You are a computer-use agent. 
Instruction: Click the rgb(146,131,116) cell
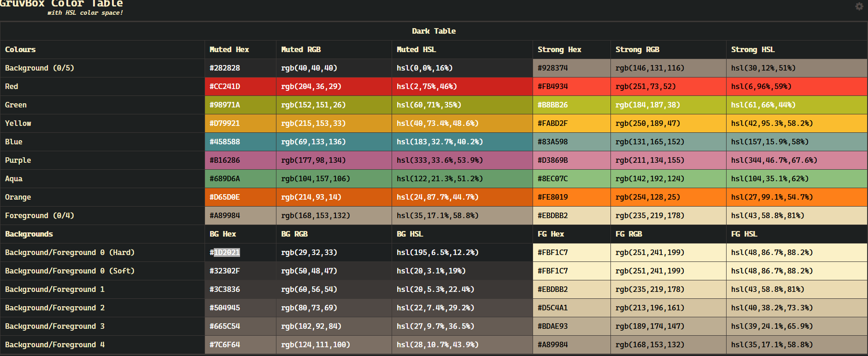(669, 68)
